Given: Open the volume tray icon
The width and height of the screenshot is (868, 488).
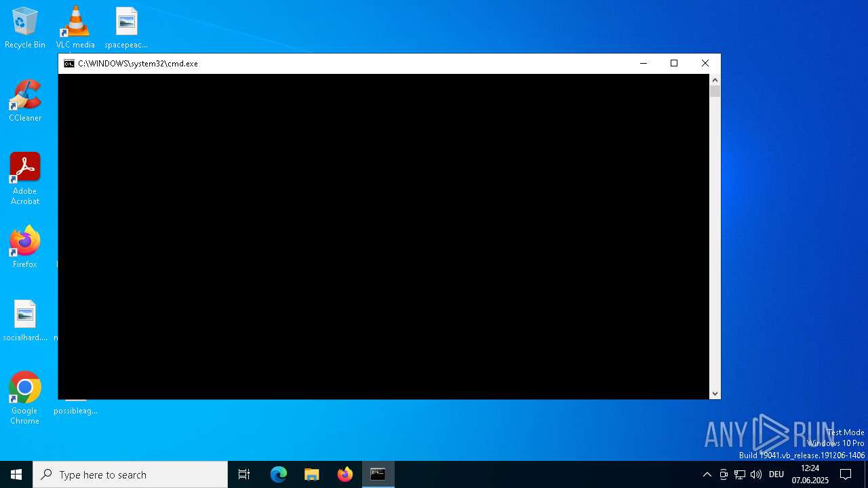Looking at the screenshot, I should [x=756, y=474].
